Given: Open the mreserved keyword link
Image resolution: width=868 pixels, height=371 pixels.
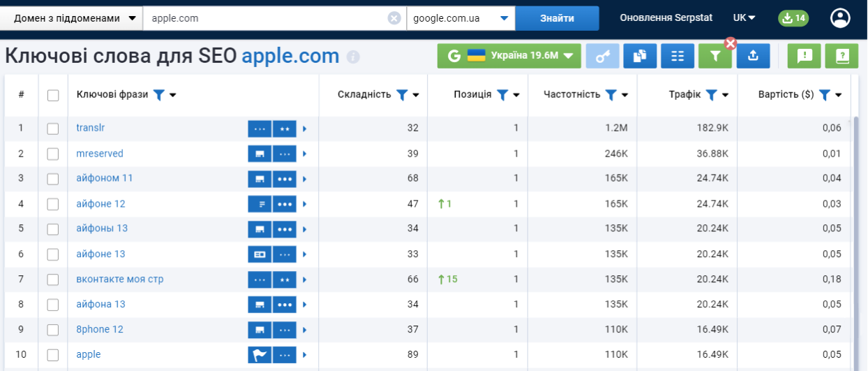Looking at the screenshot, I should pyautogui.click(x=100, y=154).
